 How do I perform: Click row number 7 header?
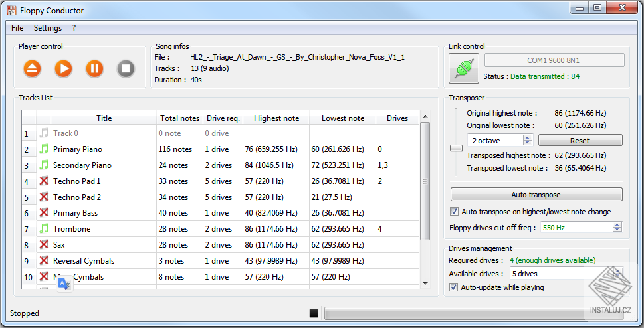29,229
